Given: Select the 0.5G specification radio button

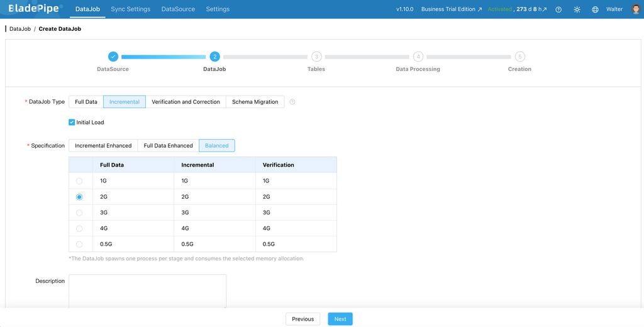Looking at the screenshot, I should tap(79, 245).
